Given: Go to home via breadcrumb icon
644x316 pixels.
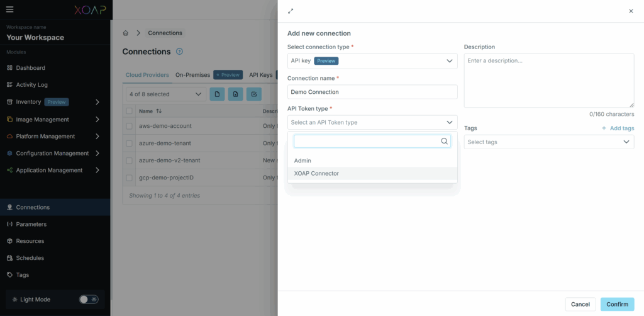Looking at the screenshot, I should click(126, 33).
